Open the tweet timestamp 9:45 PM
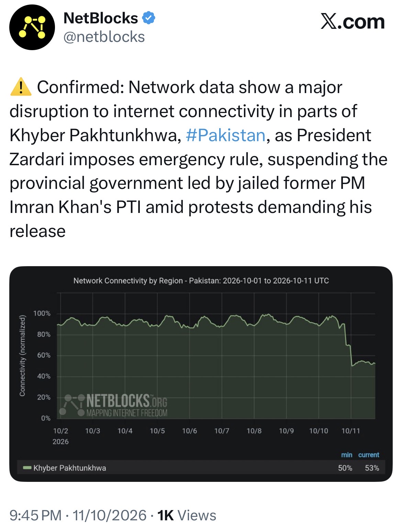This screenshot has height=532, width=402. point(35,515)
